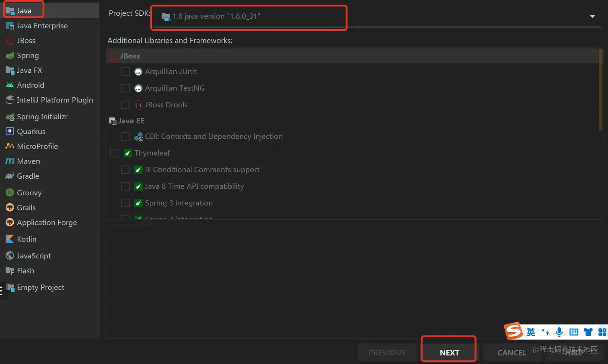Click the Sogou microphone voice input icon
608x364 pixels.
(559, 332)
